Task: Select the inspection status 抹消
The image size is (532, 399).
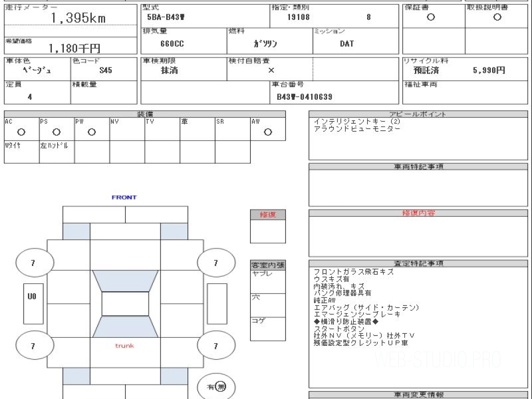Action: pyautogui.click(x=169, y=70)
